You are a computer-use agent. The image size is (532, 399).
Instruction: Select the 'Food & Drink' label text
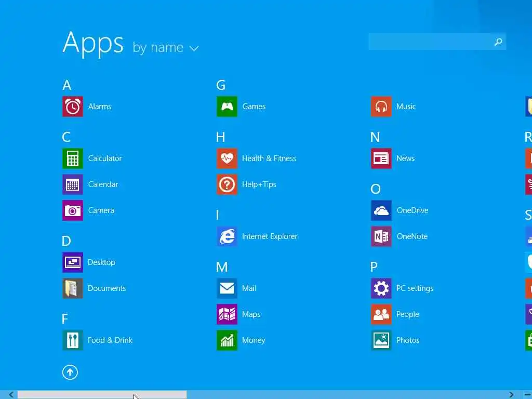click(110, 340)
